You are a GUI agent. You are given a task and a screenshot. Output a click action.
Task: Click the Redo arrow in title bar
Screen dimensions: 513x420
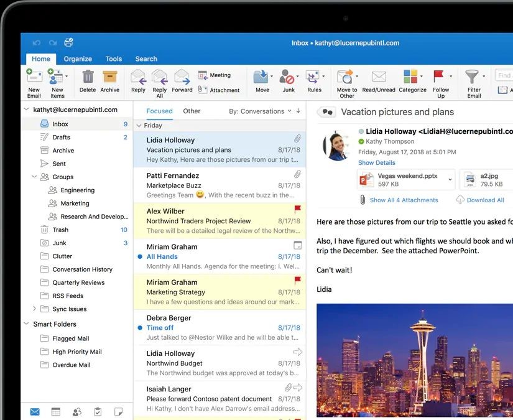pos(53,42)
